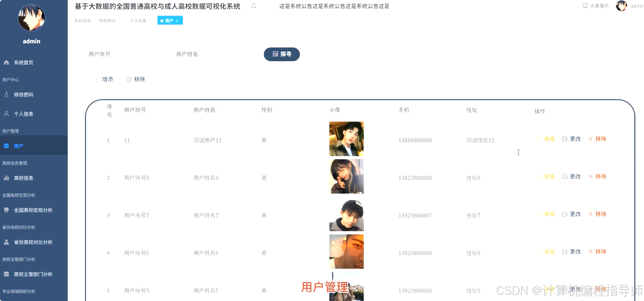Click avatar photo of 用户姓名6
Screen dimensions: 644x301
(346, 251)
